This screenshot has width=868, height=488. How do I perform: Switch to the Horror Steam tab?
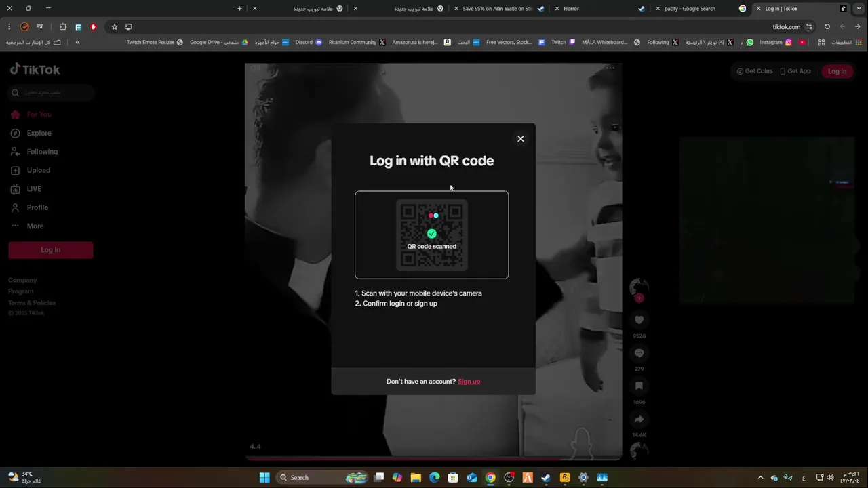coord(599,9)
